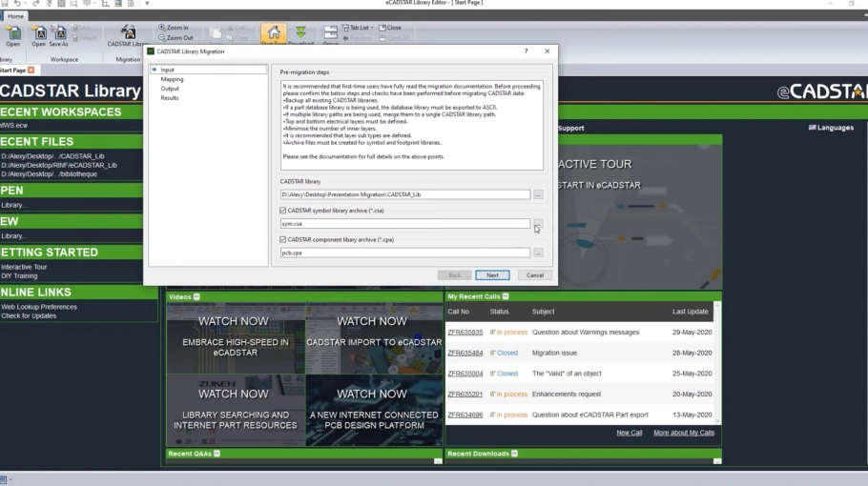Click the Zoom Out tool

(x=176, y=37)
